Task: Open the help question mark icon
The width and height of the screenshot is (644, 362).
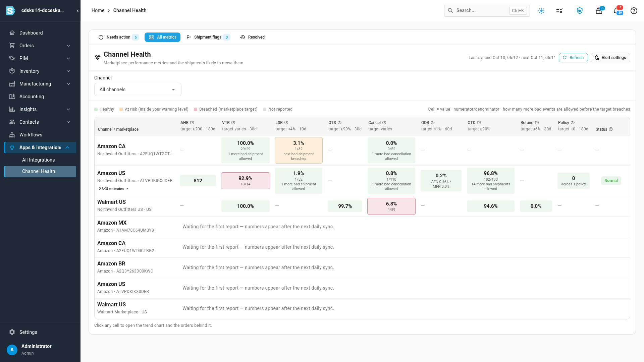Action: click(634, 11)
